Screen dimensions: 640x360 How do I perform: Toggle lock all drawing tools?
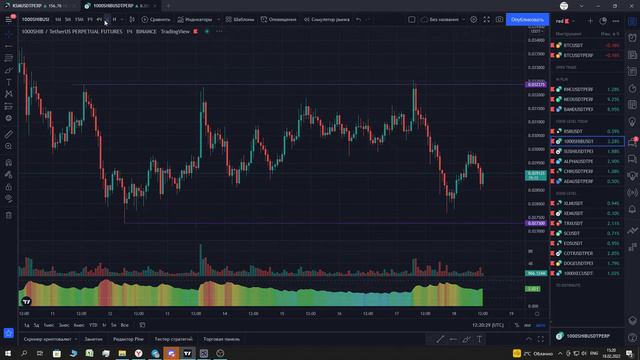click(9, 187)
